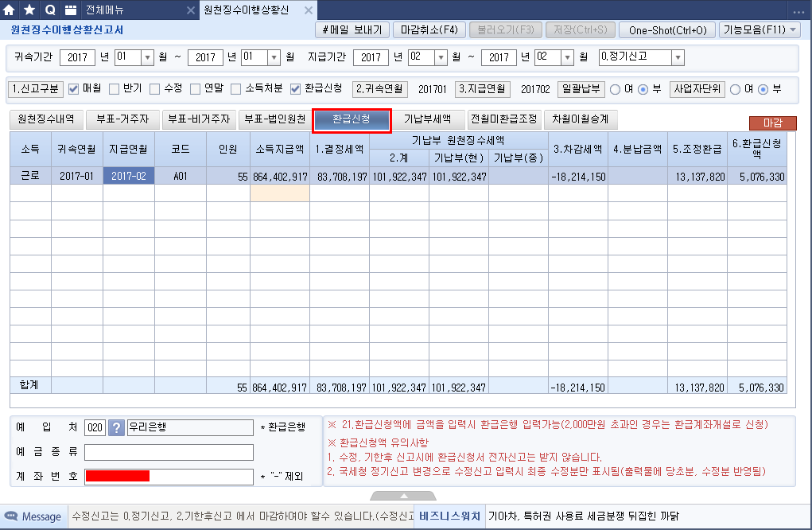Toggle the 연말 checkbox
This screenshot has width=812, height=530.
pyautogui.click(x=195, y=89)
